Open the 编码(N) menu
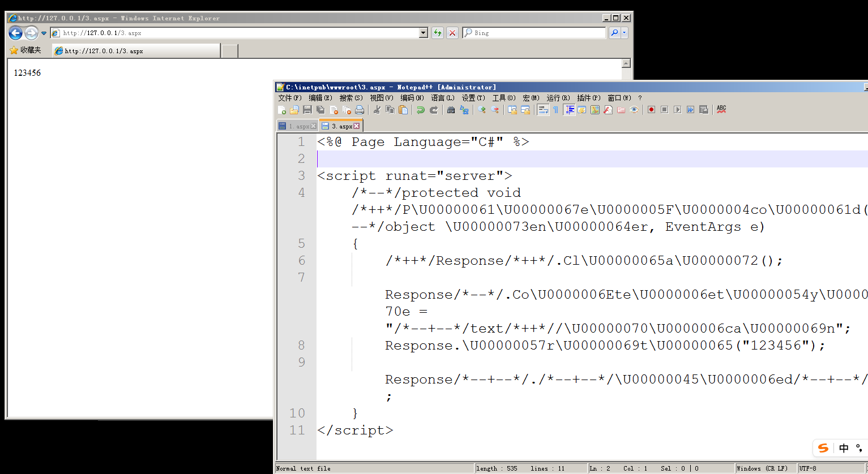This screenshot has height=474, width=868. click(x=412, y=98)
